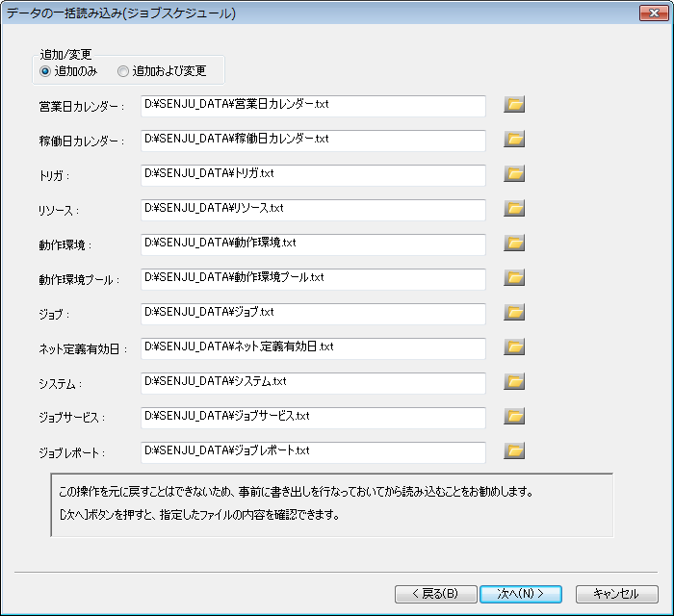Click the ジョブレポート.txt path field
The image size is (674, 616).
[313, 452]
